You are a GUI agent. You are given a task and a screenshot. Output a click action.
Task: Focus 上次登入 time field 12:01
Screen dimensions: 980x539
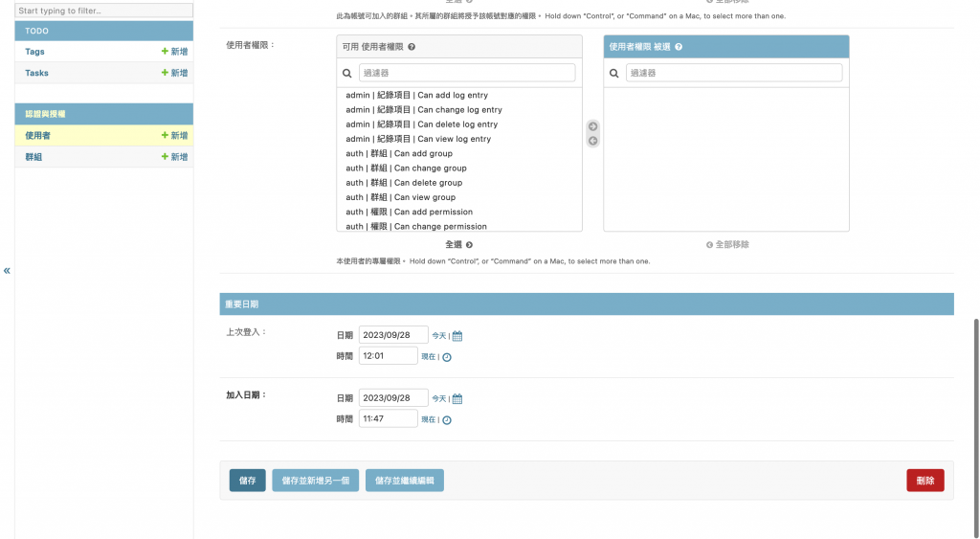[388, 355]
